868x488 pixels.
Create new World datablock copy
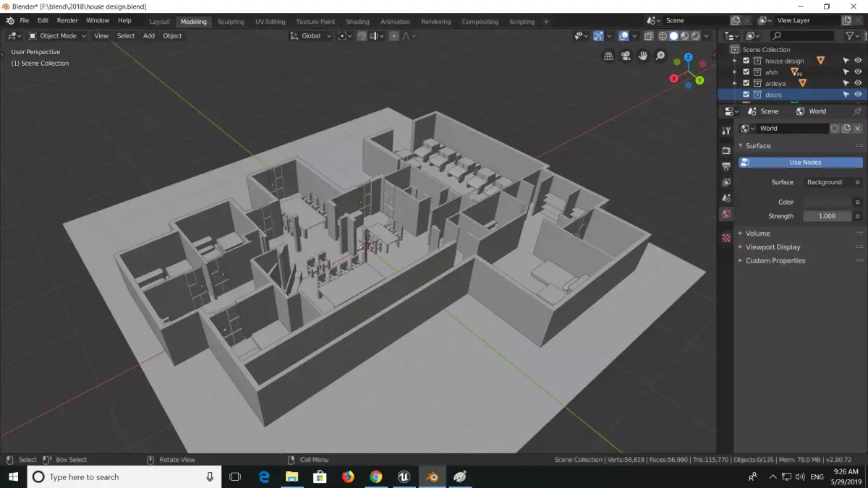pyautogui.click(x=846, y=129)
